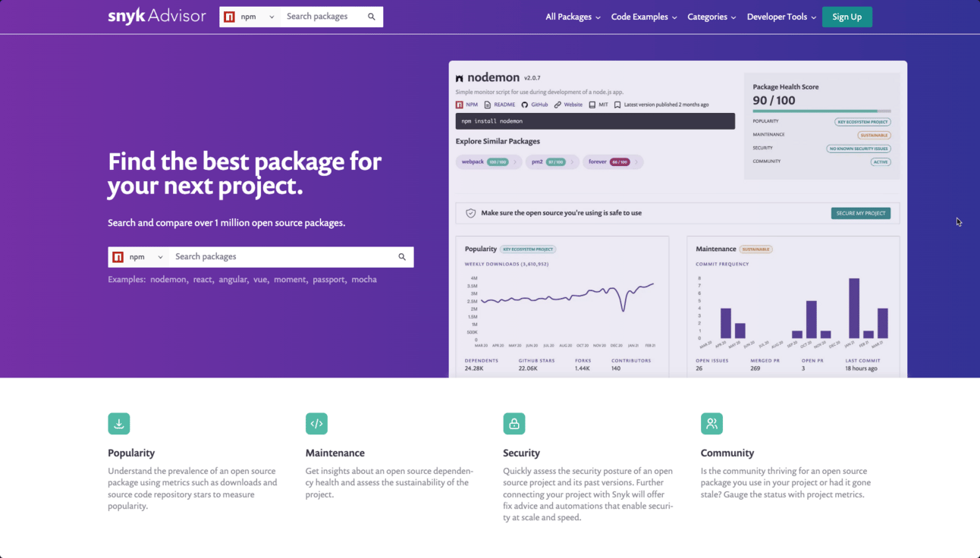This screenshot has height=558, width=980.
Task: Click the 'Search and compare over 1 million' tagline
Action: (226, 223)
